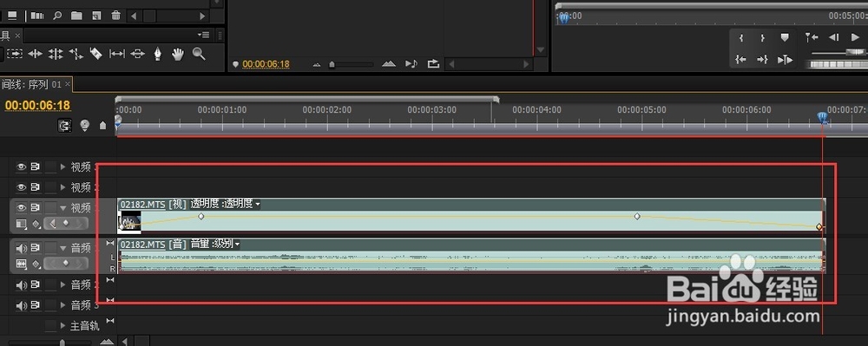Click the export/loop icon in source panel

433,64
